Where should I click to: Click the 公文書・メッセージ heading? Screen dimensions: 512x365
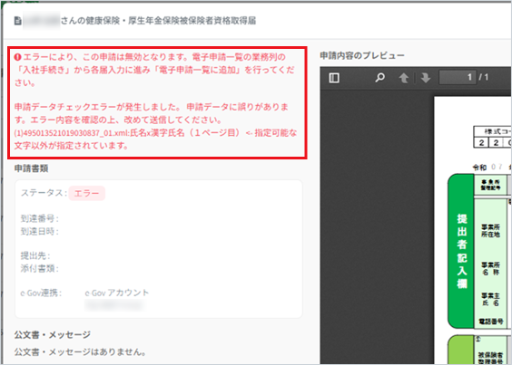click(x=52, y=335)
